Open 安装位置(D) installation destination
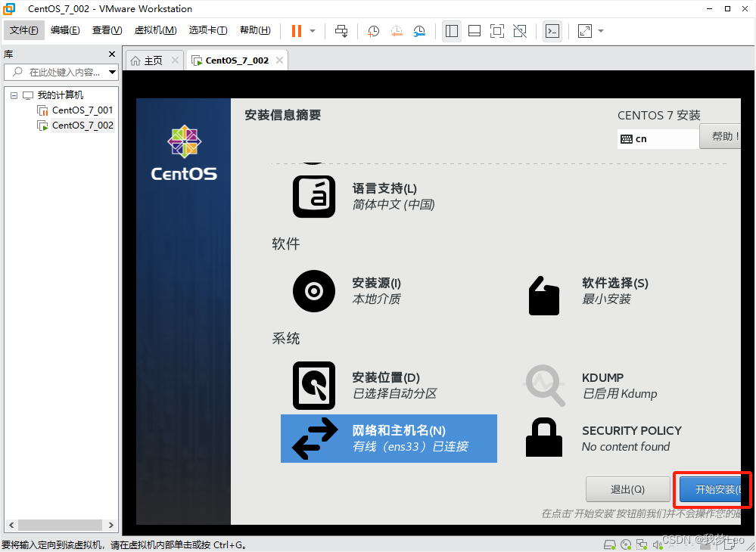756x552 pixels. 365,386
